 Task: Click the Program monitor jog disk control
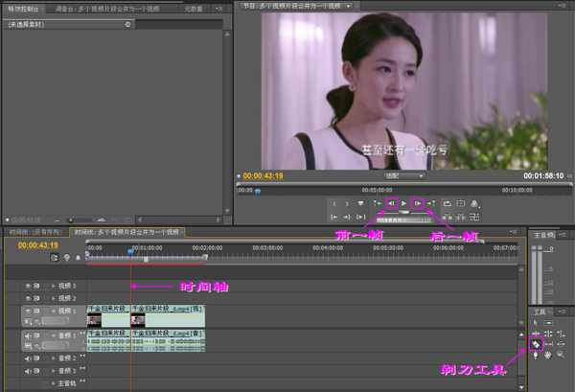403,220
